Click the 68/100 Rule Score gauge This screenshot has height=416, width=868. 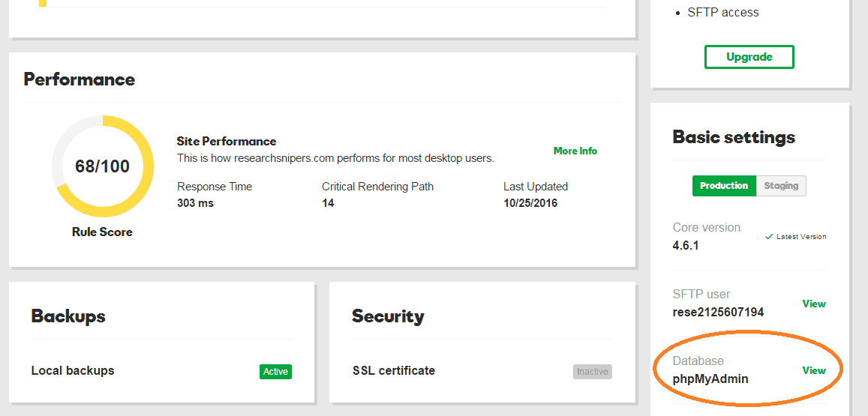tap(103, 166)
